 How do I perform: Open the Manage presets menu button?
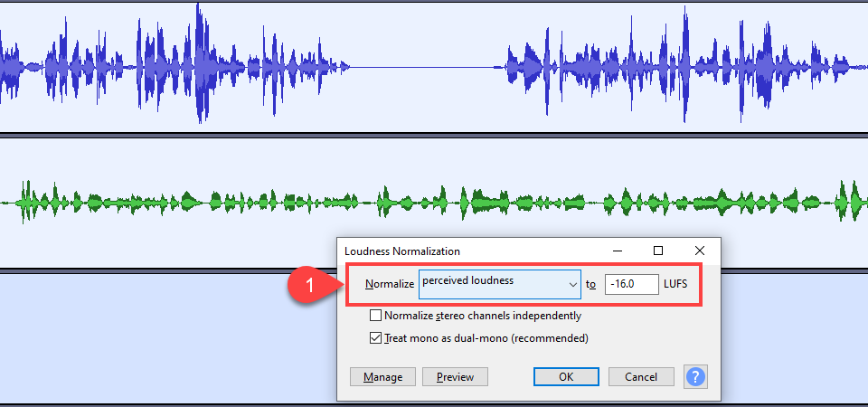(x=383, y=377)
